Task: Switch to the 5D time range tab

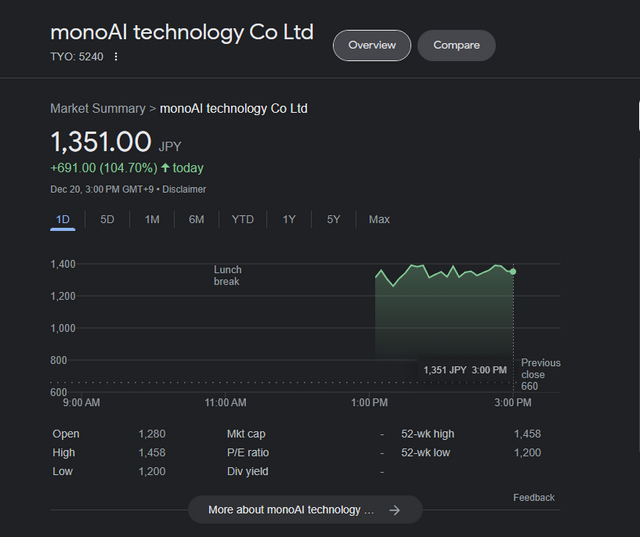Action: pyautogui.click(x=107, y=220)
